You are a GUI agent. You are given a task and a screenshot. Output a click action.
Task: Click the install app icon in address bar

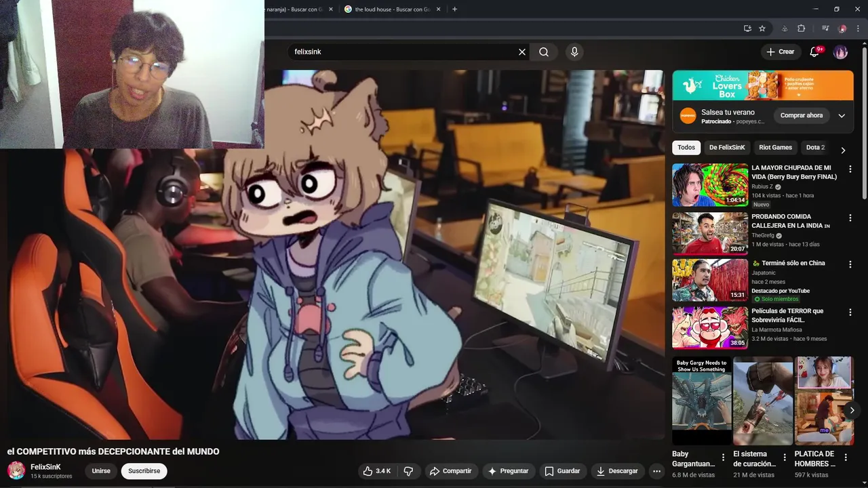(x=747, y=28)
